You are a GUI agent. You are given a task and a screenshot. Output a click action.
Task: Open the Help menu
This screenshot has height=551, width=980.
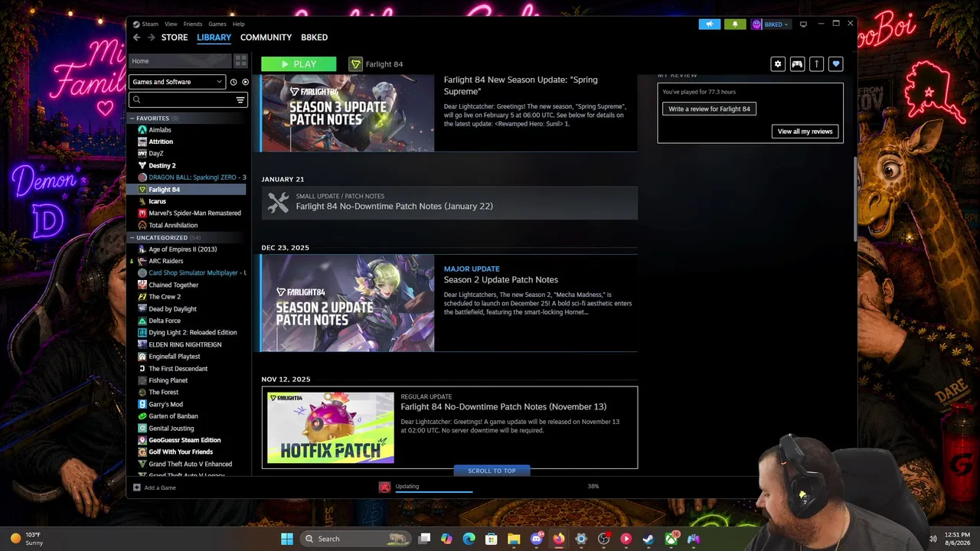pos(239,24)
